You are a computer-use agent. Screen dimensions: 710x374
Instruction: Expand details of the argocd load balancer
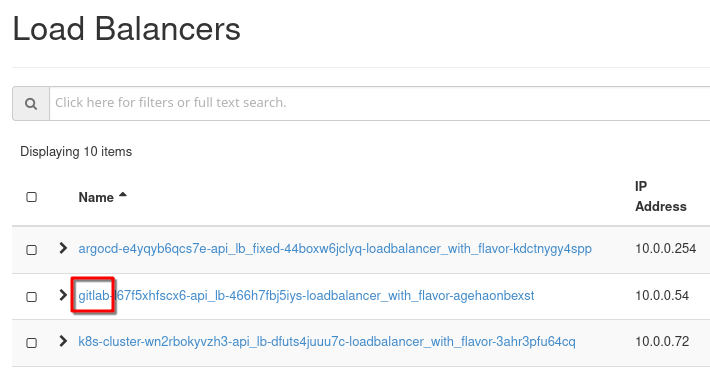point(63,248)
